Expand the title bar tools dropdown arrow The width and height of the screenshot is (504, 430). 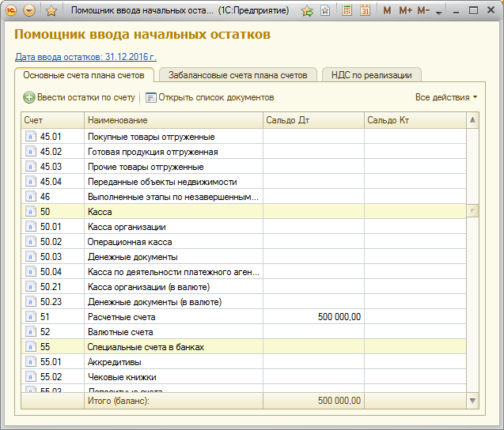[x=439, y=13]
